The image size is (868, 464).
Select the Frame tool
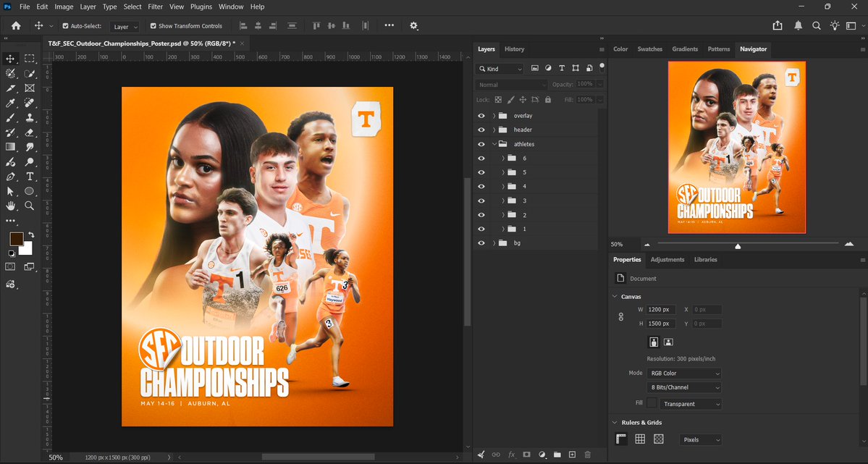pyautogui.click(x=30, y=88)
